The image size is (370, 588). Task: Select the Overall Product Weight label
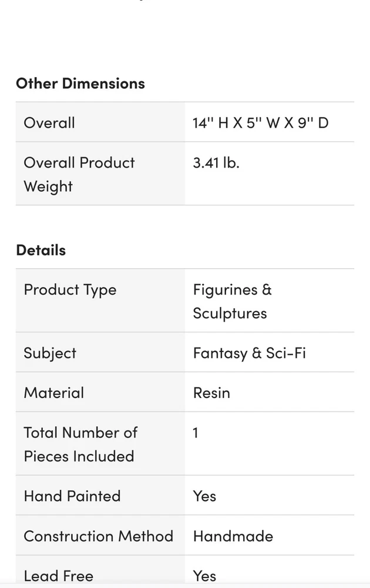[79, 174]
